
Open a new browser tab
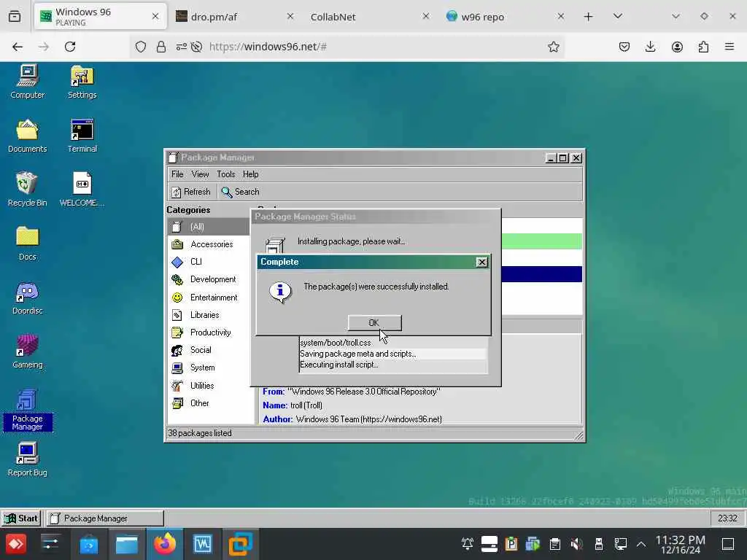(x=589, y=17)
